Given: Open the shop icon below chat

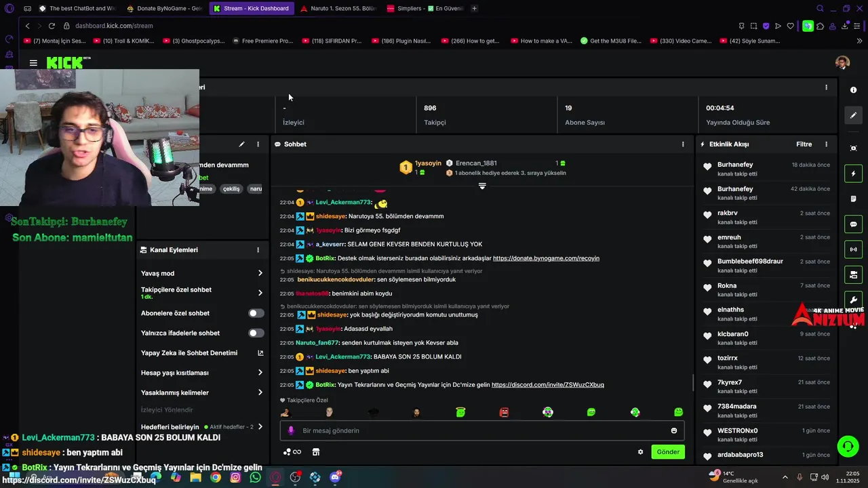Looking at the screenshot, I should pyautogui.click(x=315, y=452).
